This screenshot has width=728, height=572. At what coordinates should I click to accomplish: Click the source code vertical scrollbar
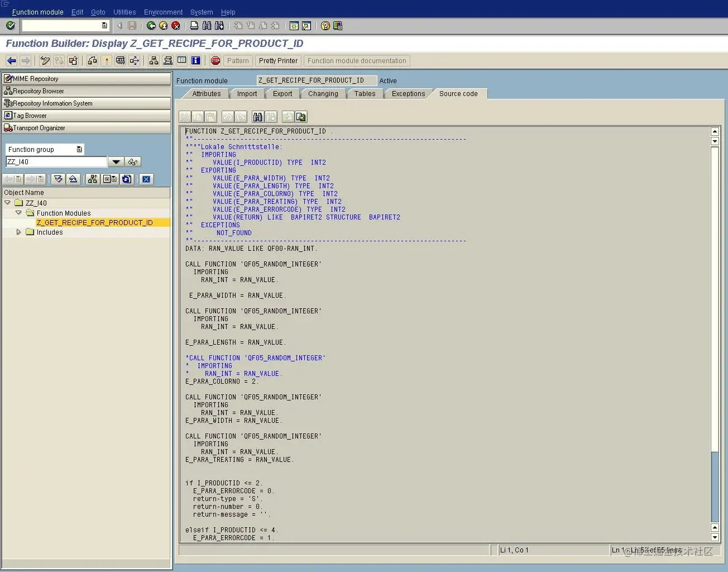[715, 335]
